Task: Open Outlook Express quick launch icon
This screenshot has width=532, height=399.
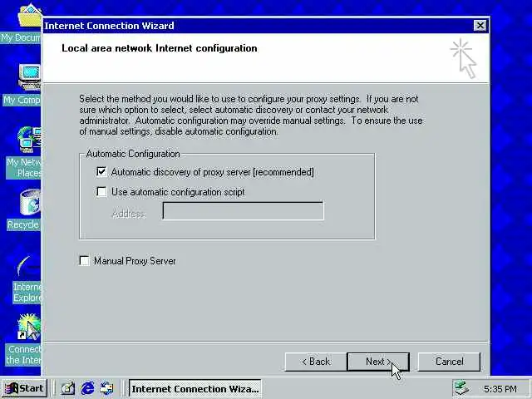Action: pyautogui.click(x=107, y=388)
